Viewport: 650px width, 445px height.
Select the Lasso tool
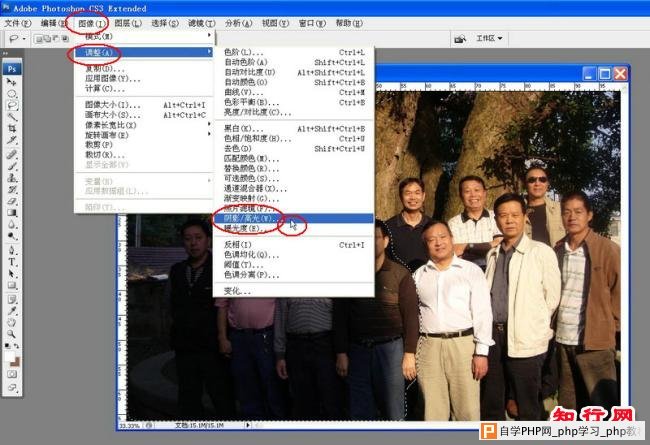pos(12,104)
